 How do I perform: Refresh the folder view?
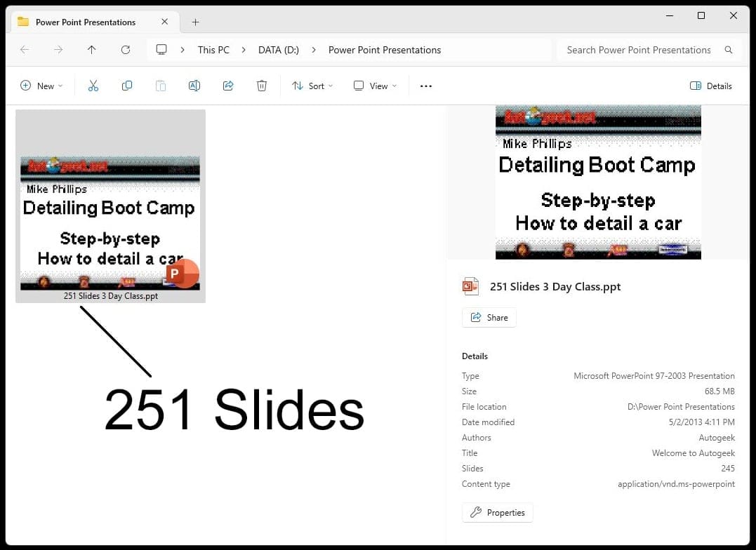click(125, 50)
